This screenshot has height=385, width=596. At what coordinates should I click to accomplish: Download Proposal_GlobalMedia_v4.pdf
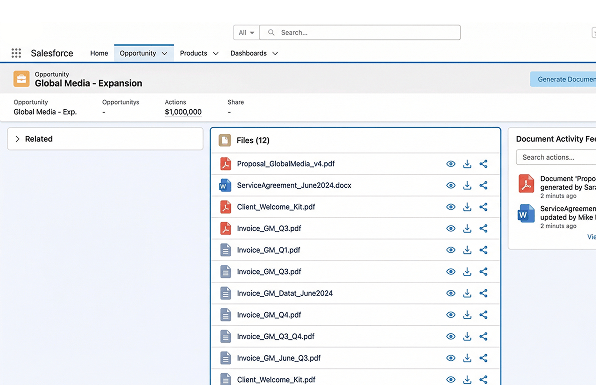(x=467, y=164)
